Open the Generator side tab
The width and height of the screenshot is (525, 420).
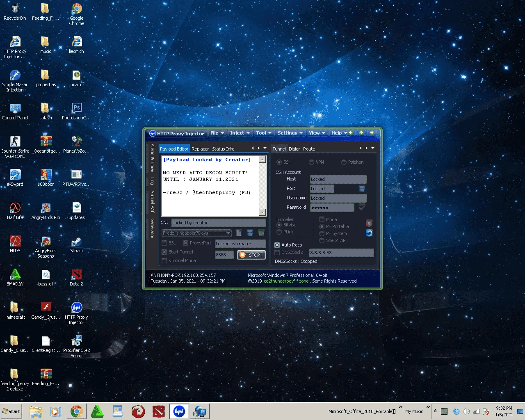click(152, 228)
